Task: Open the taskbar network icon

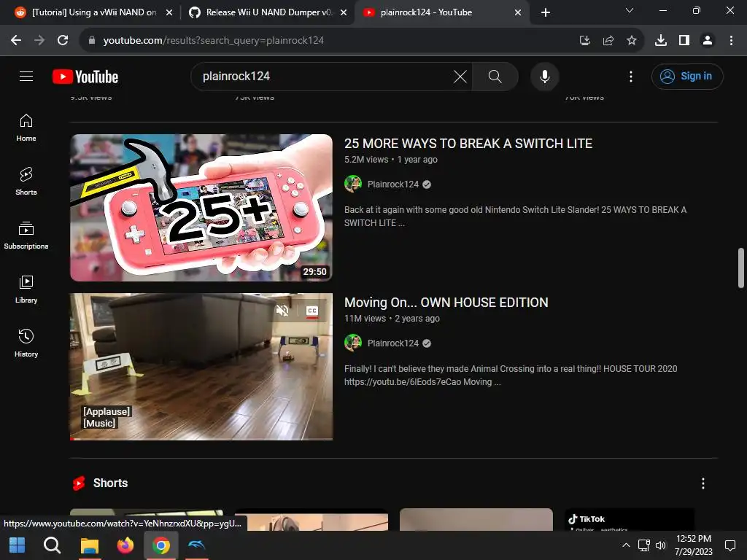Action: click(x=643, y=545)
